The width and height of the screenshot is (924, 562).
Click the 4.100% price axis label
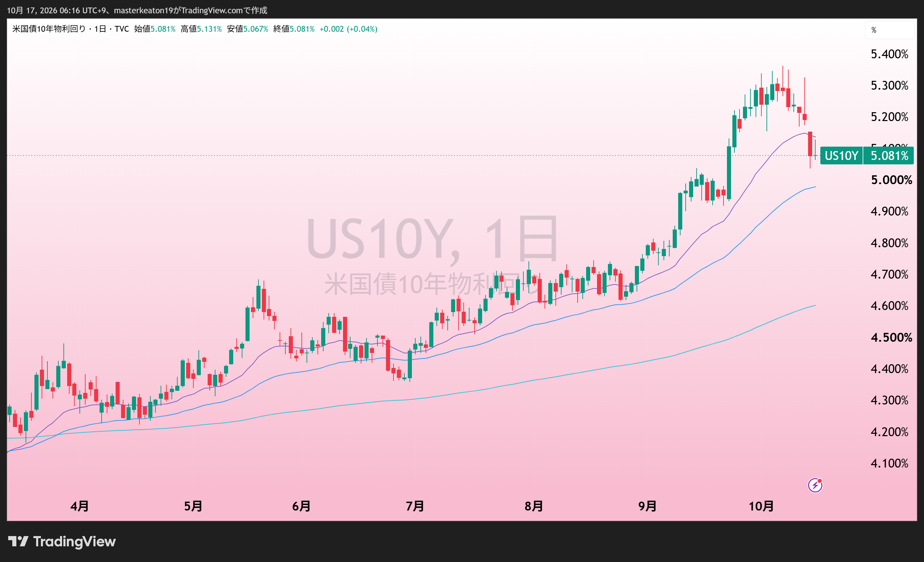889,463
